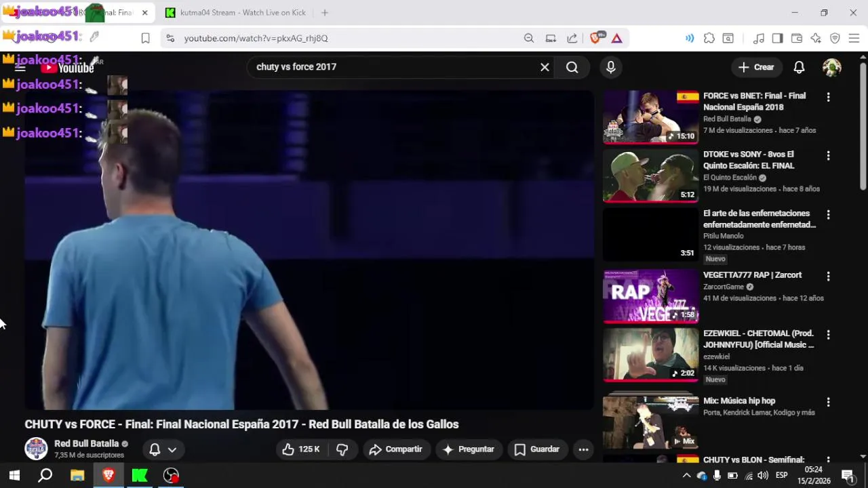Open the Extensions puzzle icon
The width and height of the screenshot is (868, 488).
(x=709, y=39)
